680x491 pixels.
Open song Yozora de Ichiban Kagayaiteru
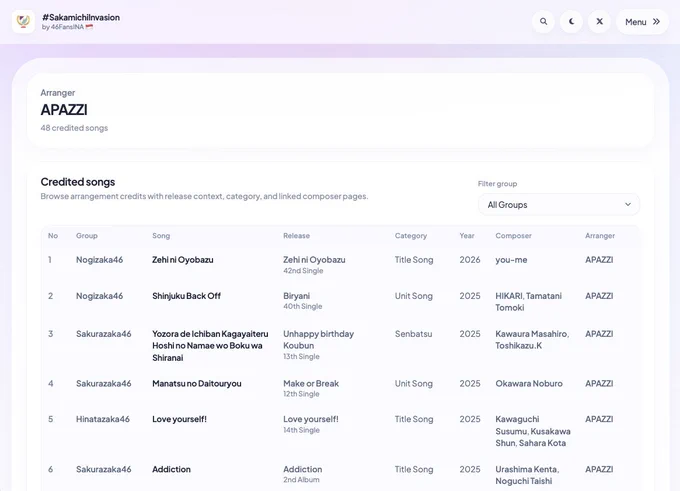(210, 346)
